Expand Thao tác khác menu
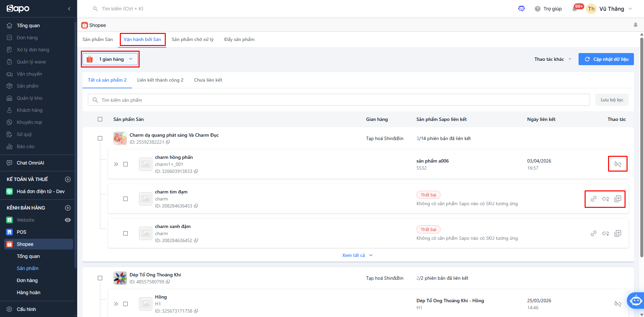 click(x=553, y=59)
